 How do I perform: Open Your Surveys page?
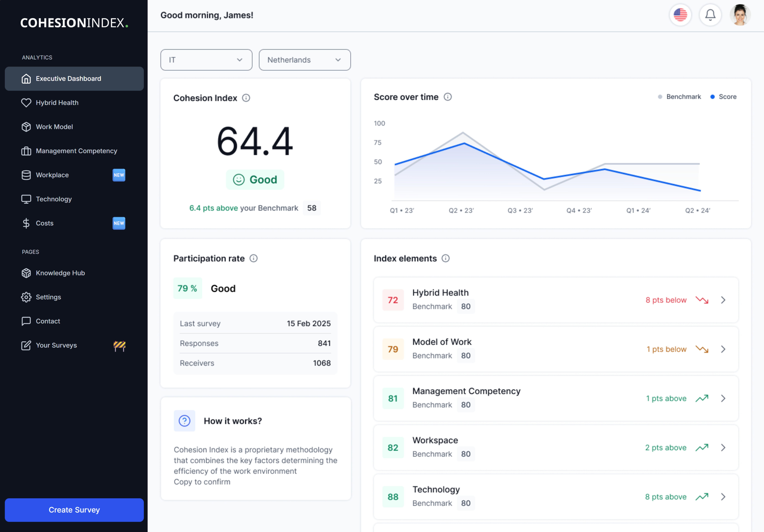(x=74, y=345)
